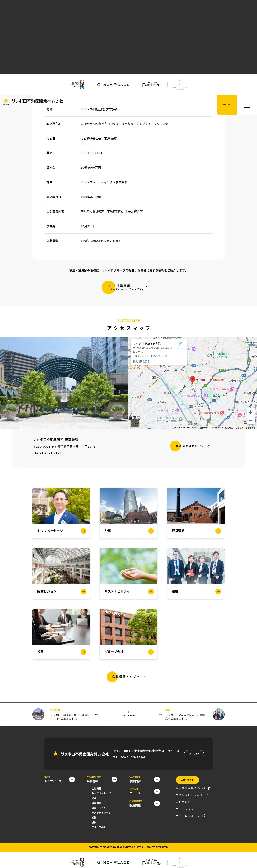This screenshot has height=868, width=257.
Task: Open サイトマップ footer link
Action: pos(185,809)
